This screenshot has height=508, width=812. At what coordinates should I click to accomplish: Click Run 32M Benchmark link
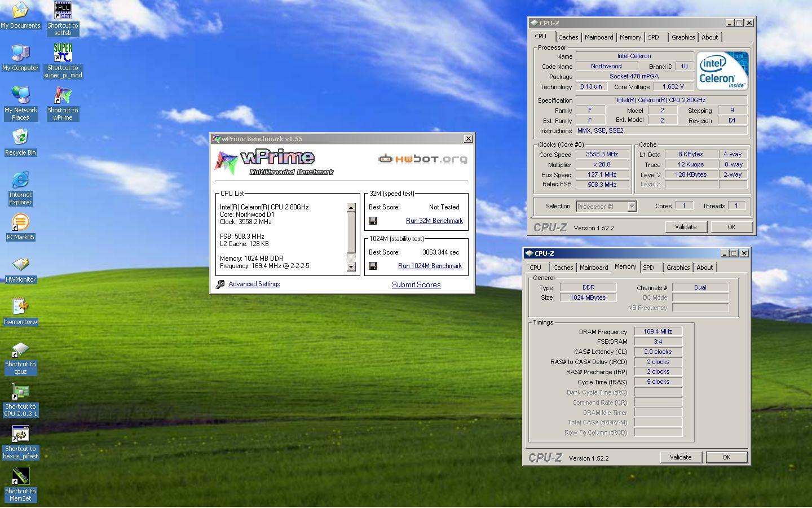pos(434,221)
